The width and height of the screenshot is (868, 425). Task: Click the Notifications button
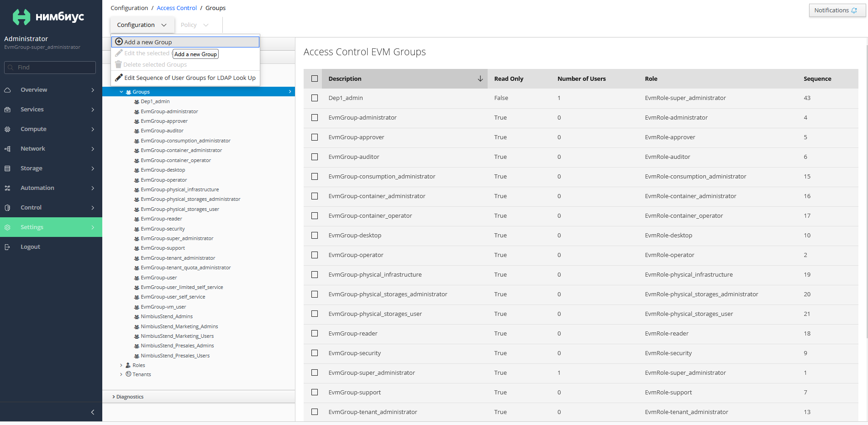point(837,10)
